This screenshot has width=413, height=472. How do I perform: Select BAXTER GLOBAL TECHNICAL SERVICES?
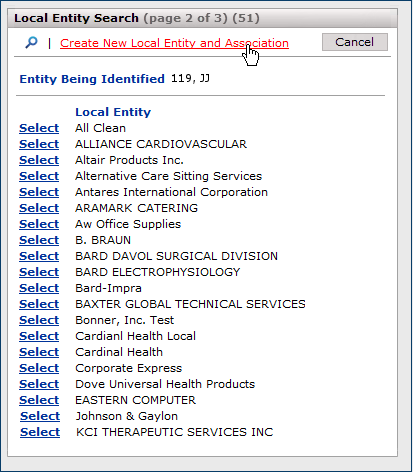[39, 304]
